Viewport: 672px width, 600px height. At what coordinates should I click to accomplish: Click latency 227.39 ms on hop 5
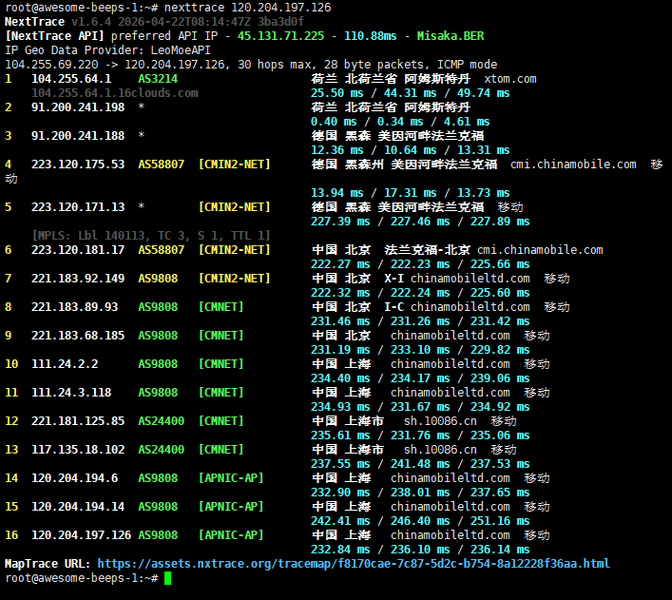point(340,222)
